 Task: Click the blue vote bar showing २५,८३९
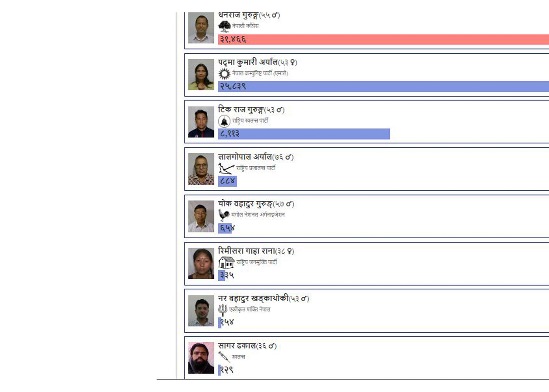coord(384,87)
